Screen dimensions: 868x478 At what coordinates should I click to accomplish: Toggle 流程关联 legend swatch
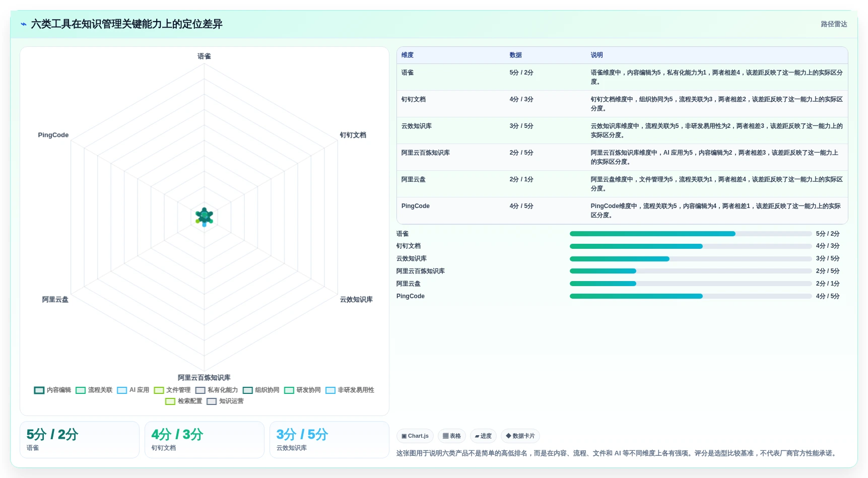coord(81,390)
